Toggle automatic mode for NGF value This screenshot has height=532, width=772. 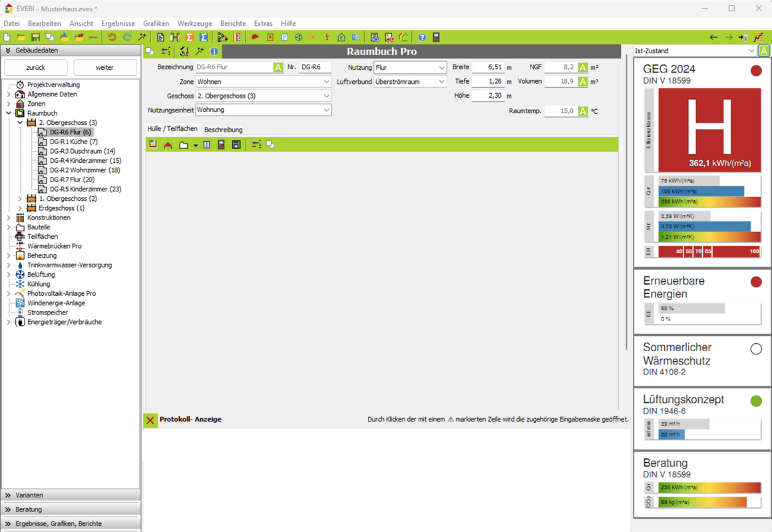[583, 67]
